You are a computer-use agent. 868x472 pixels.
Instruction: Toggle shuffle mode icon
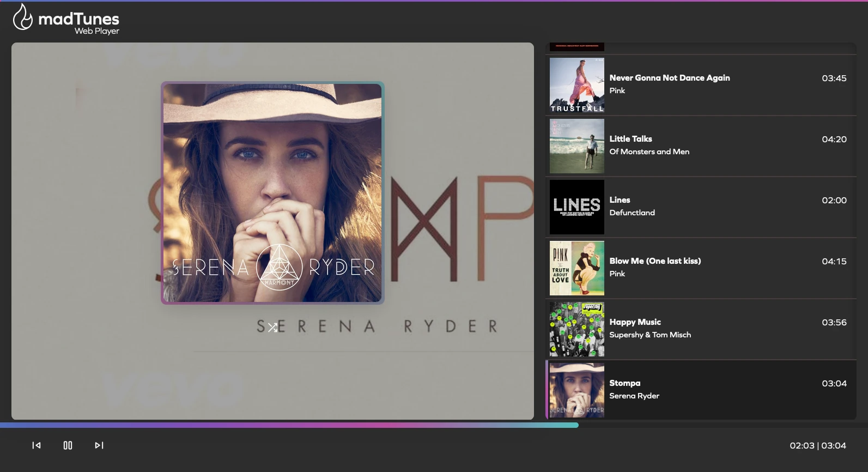click(x=273, y=328)
